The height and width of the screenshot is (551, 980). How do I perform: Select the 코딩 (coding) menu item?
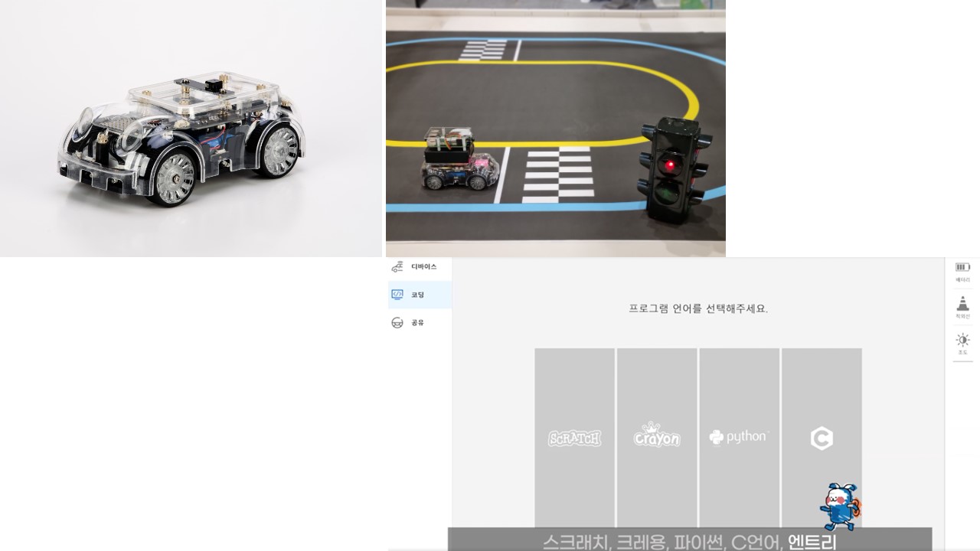tap(419, 295)
